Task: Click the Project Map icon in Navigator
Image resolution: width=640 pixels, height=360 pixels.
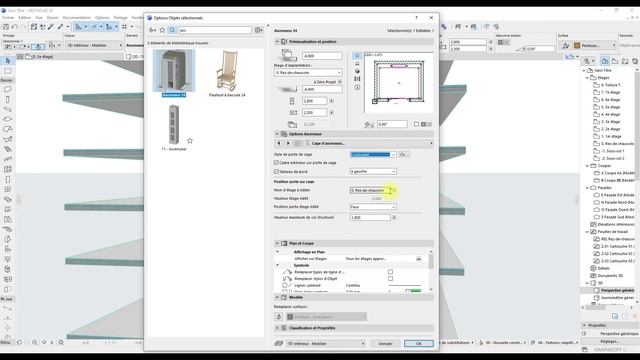Action: 604,61
